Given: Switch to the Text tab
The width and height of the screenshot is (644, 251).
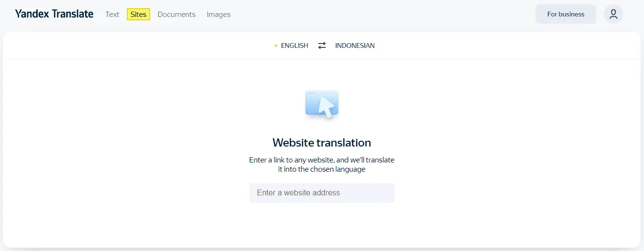Looking at the screenshot, I should click(x=112, y=15).
